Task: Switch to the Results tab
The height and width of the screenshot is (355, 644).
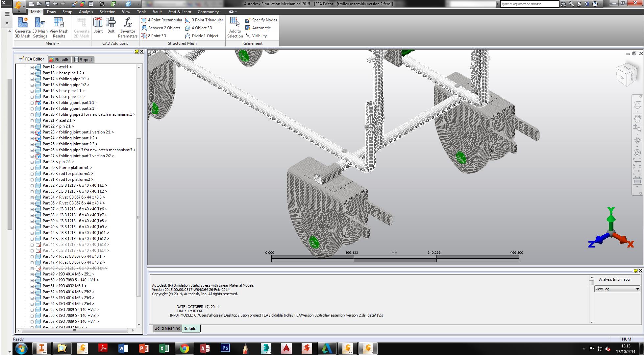Action: pos(60,59)
